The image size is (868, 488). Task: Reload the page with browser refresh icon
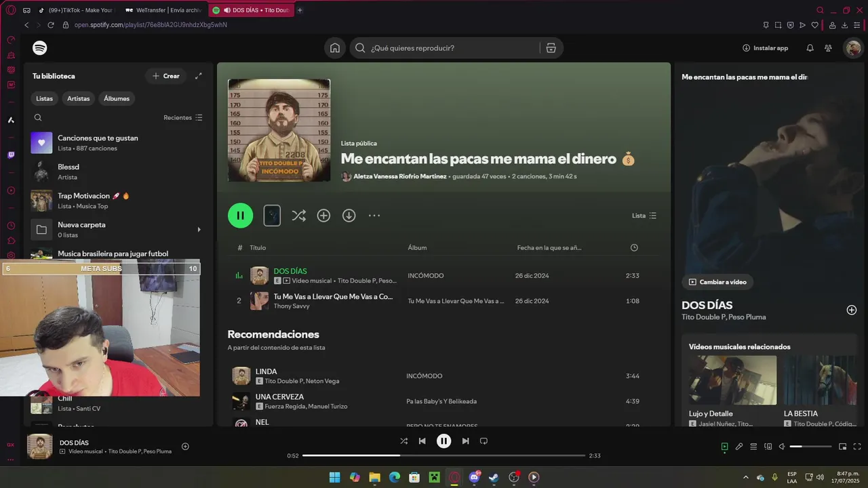click(x=51, y=25)
